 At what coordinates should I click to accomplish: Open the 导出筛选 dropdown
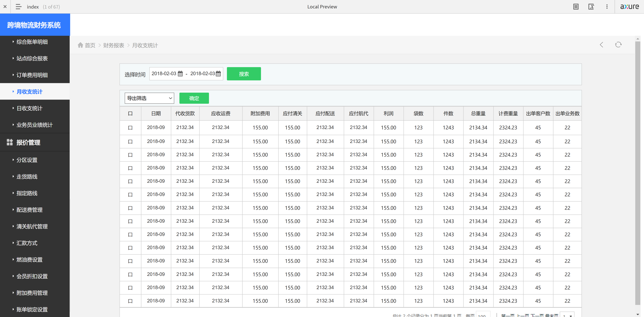pos(149,98)
